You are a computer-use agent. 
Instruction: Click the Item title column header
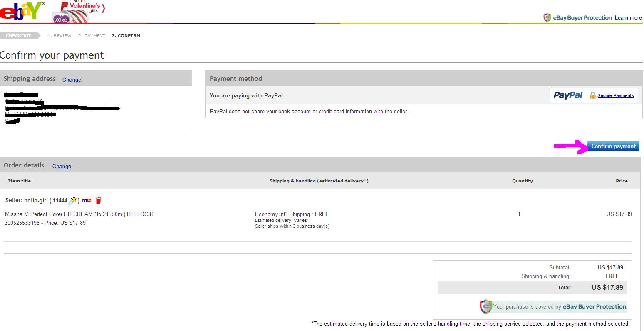click(x=19, y=181)
